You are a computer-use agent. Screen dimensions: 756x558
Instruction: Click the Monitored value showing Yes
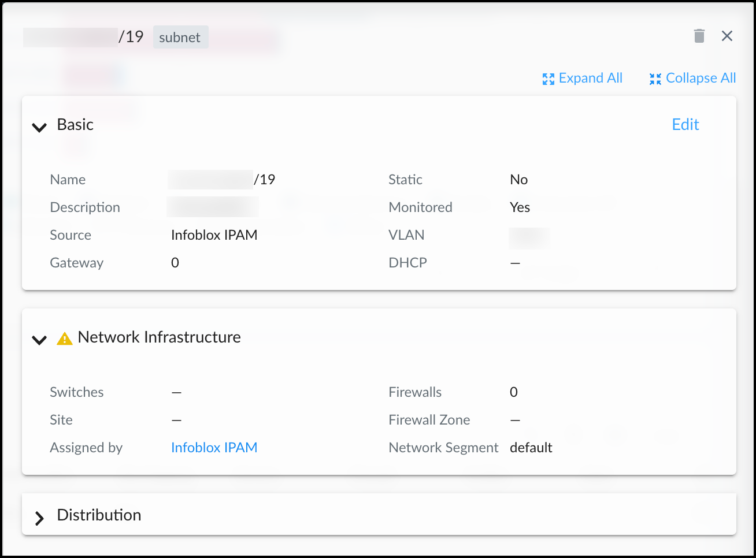point(520,207)
